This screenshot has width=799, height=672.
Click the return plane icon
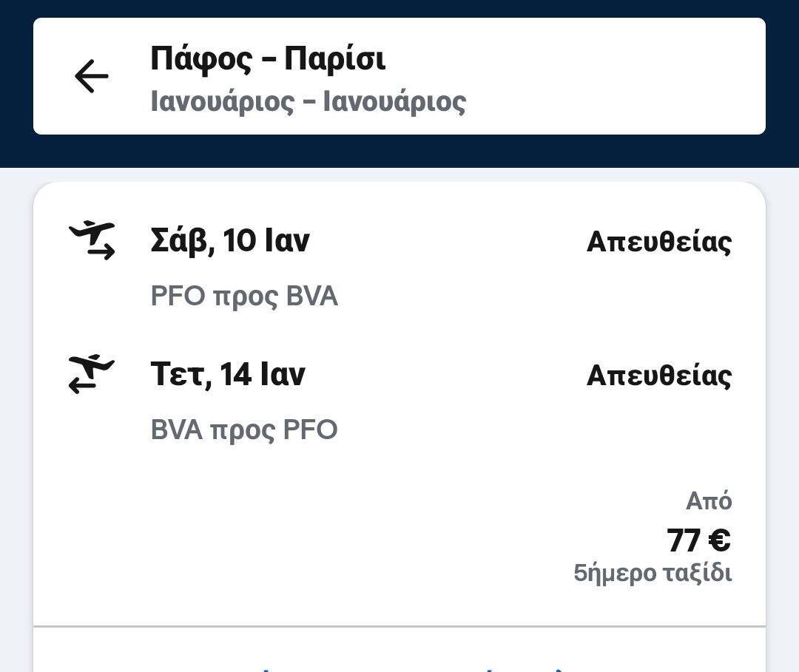[x=92, y=374]
